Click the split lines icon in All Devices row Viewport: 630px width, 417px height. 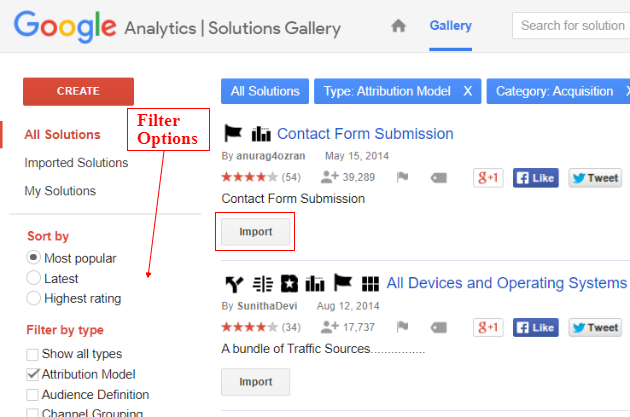click(263, 284)
